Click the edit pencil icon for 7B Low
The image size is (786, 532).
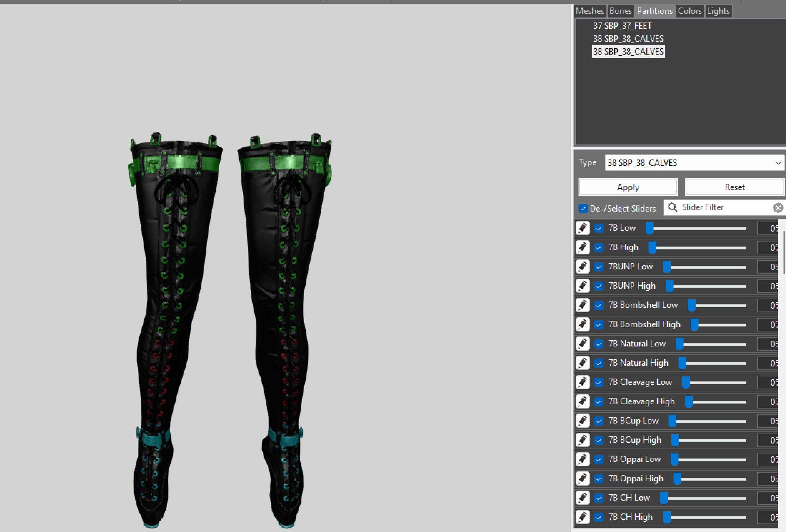pos(582,228)
